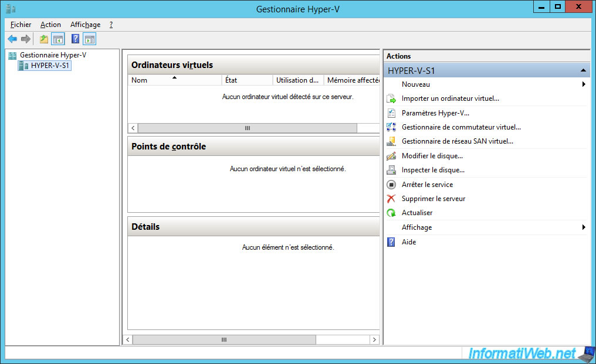Click the Paramètres Hyper-V icon

pos(391,113)
